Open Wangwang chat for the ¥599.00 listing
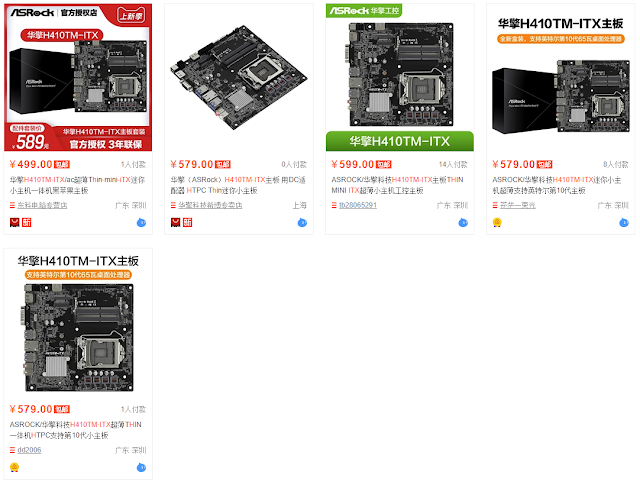Screen dimensions: 640x485 pyautogui.click(x=463, y=222)
